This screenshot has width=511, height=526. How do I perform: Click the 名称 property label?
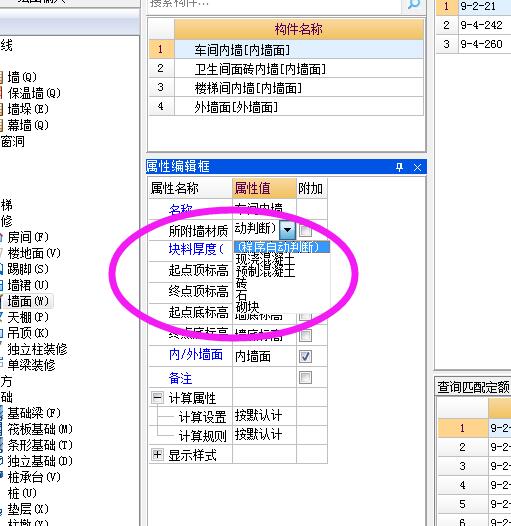[x=181, y=209]
